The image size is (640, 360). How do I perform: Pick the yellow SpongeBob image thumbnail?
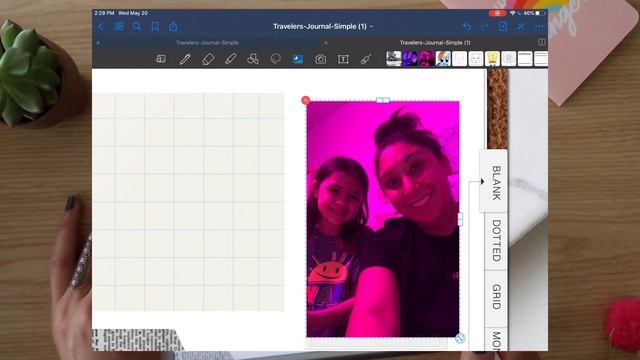pyautogui.click(x=492, y=59)
